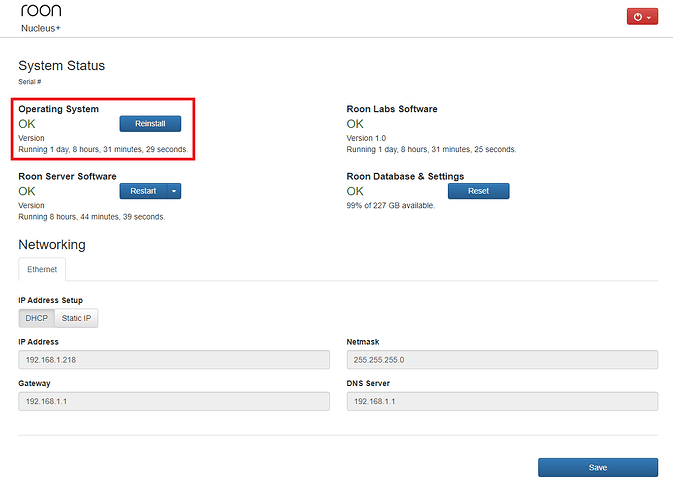The height and width of the screenshot is (500, 673).
Task: Reset Roon Database & Settings
Action: click(479, 191)
